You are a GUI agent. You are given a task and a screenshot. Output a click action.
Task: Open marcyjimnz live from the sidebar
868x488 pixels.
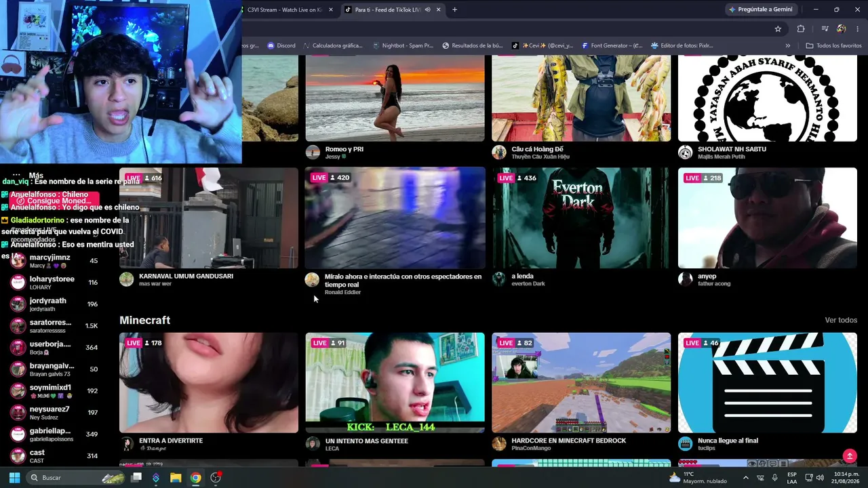pyautogui.click(x=54, y=261)
